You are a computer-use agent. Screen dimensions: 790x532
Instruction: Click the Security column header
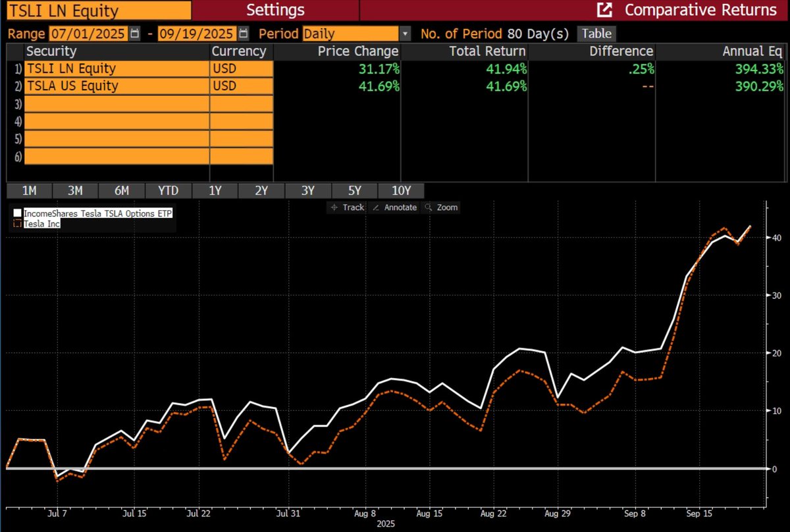tap(117, 51)
